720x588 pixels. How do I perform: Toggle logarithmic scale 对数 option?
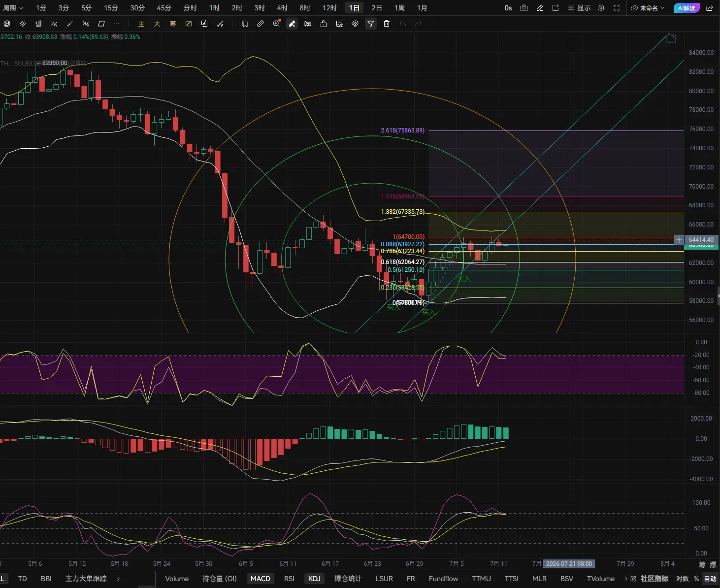click(682, 579)
